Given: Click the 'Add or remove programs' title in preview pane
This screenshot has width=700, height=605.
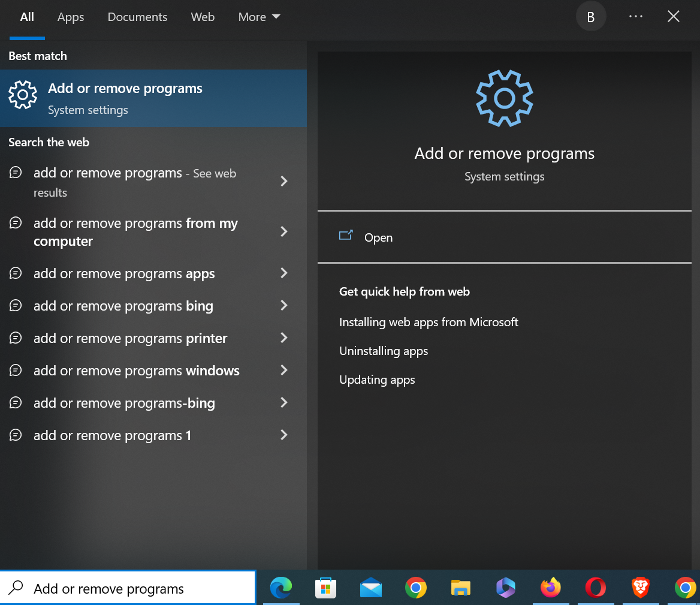Looking at the screenshot, I should [x=505, y=153].
